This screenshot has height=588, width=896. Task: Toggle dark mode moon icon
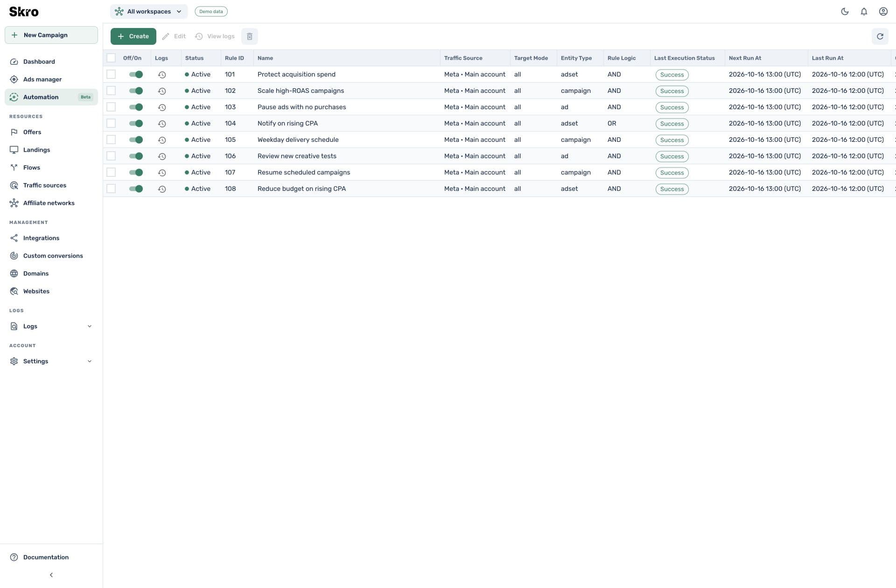pyautogui.click(x=845, y=12)
